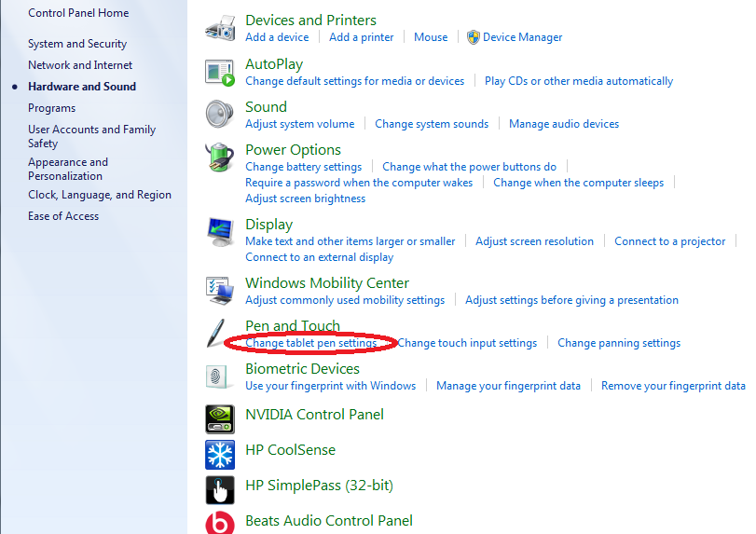Click Make text and other items larger or smaller

pyautogui.click(x=351, y=241)
